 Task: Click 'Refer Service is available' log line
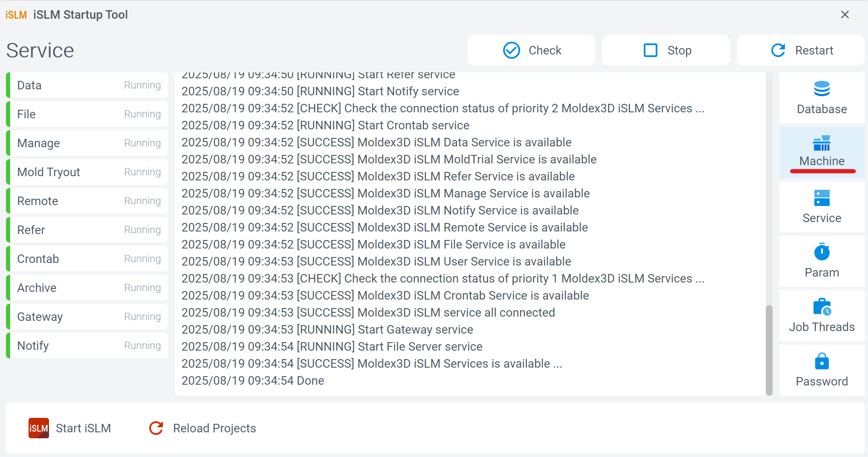pyautogui.click(x=378, y=176)
